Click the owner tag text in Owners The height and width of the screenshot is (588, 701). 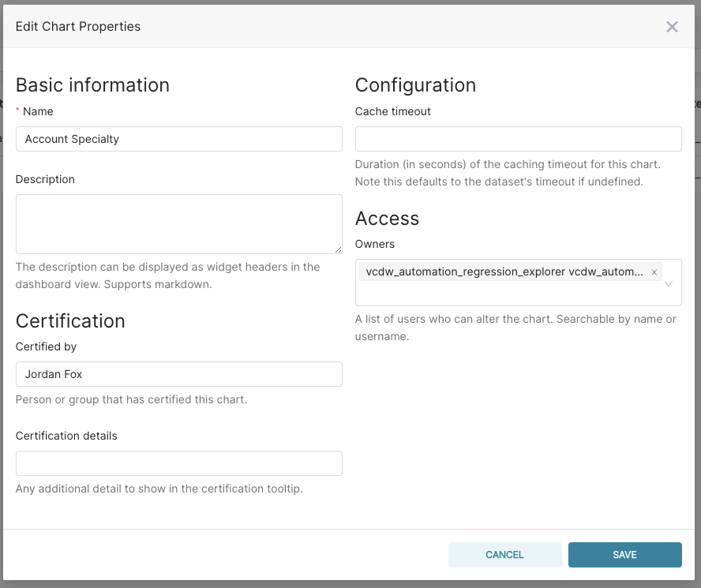(503, 272)
